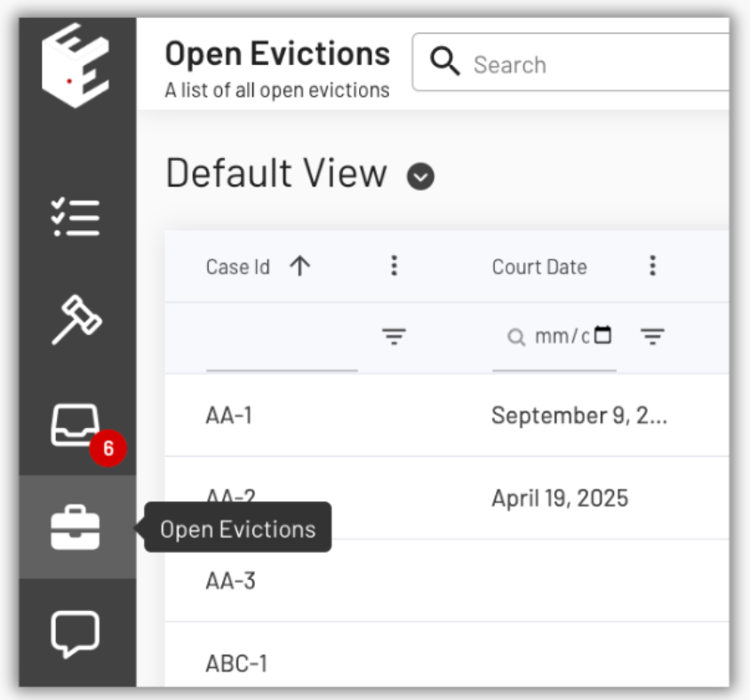
Task: Select the Open Evictions briefcase icon
Action: pyautogui.click(x=76, y=527)
